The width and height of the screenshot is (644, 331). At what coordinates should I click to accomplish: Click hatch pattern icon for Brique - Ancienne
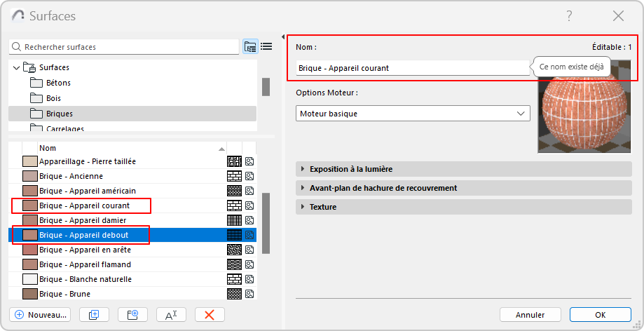coord(234,176)
